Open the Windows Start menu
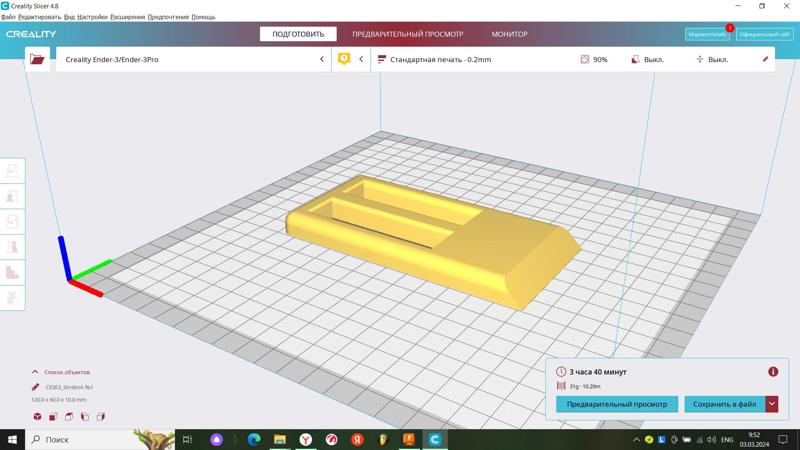The image size is (800, 450). (x=12, y=439)
